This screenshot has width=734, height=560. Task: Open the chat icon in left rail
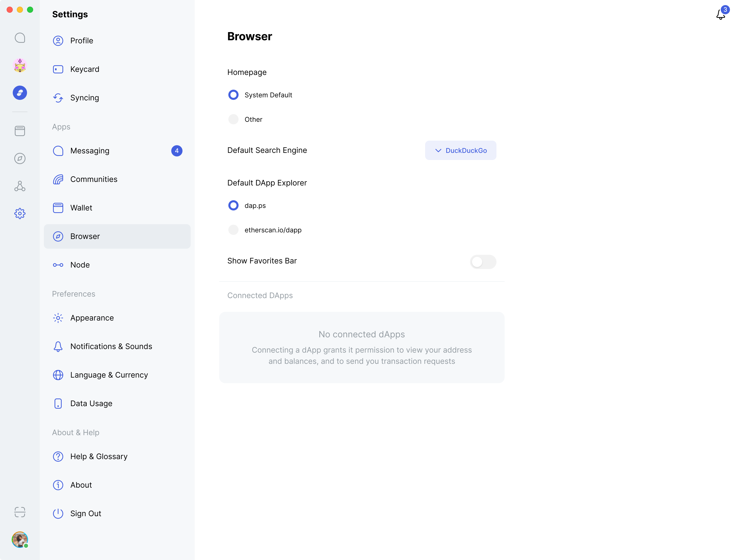[20, 38]
